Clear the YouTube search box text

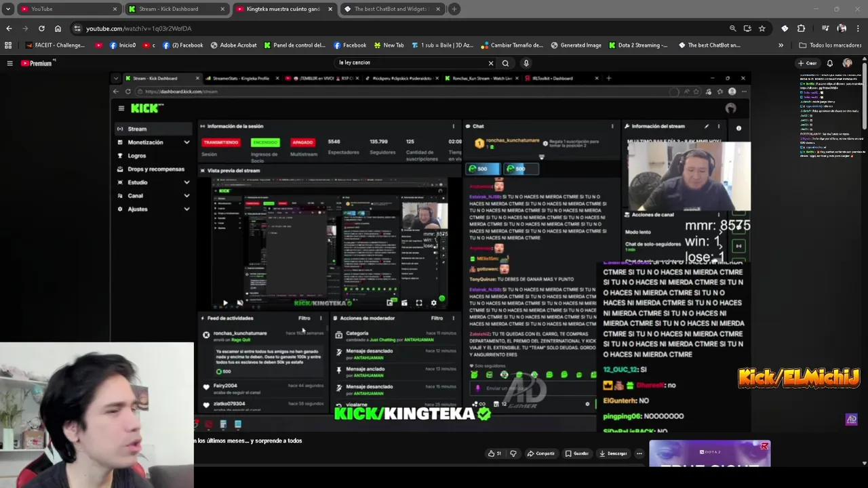491,63
